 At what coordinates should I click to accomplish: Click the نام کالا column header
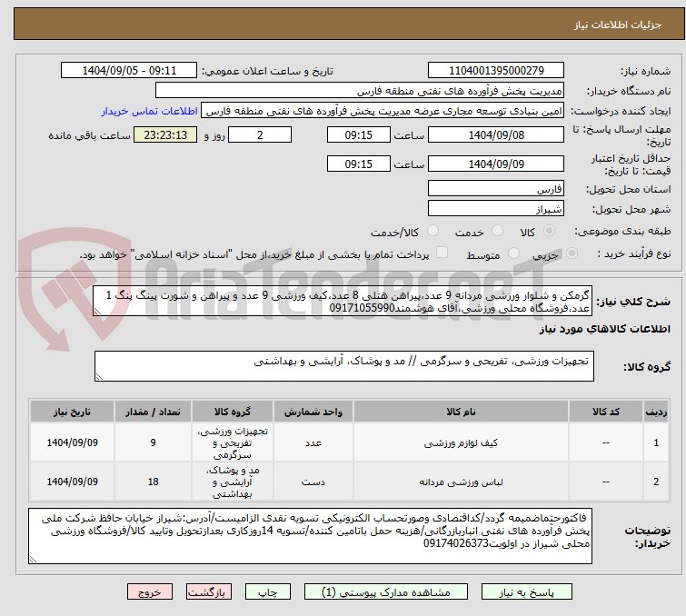[x=461, y=412]
